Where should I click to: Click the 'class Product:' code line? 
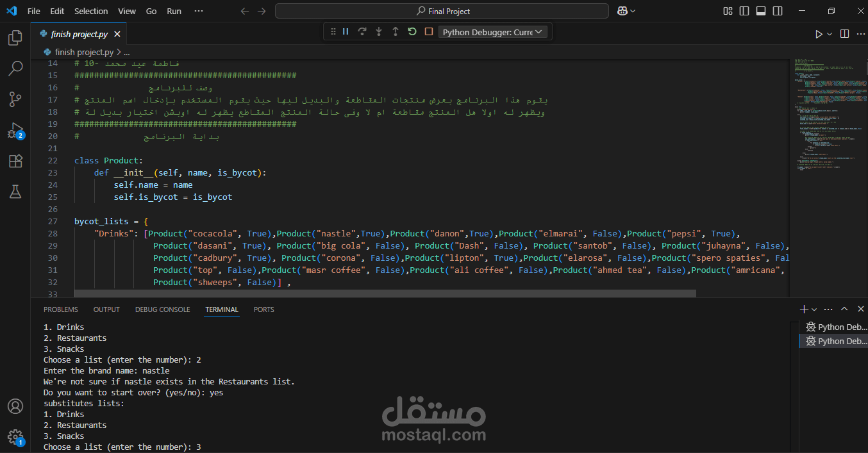click(108, 160)
